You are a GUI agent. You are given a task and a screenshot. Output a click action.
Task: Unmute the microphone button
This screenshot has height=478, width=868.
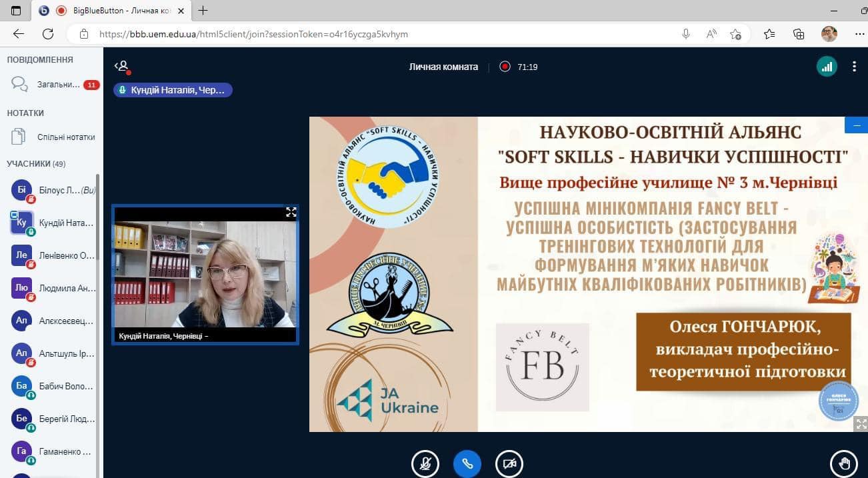coord(425,464)
